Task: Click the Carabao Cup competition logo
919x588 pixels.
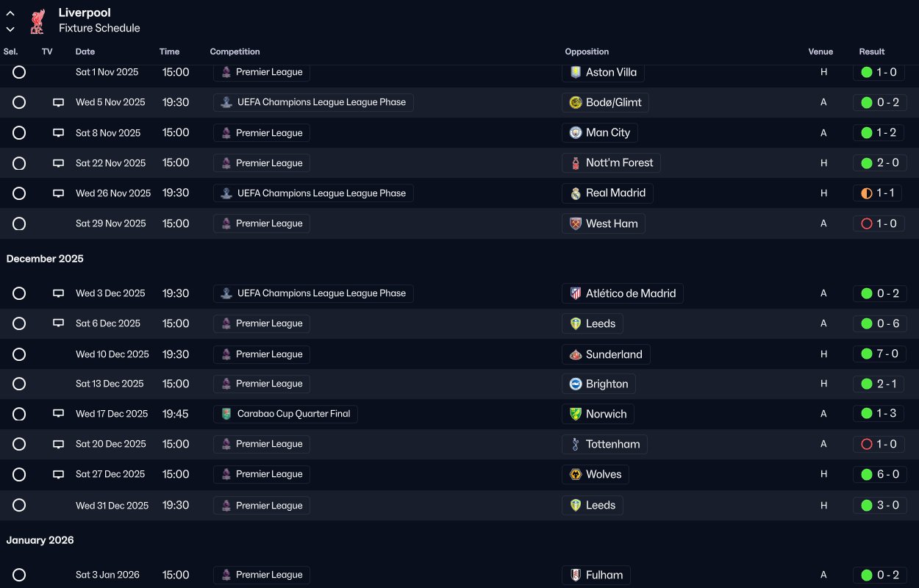Action: [226, 414]
